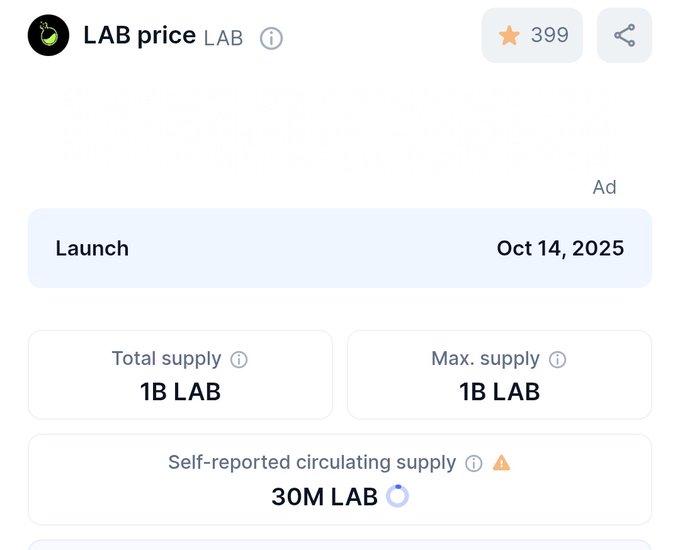Click the 399 watchlist count
The image size is (680, 550).
tap(549, 36)
